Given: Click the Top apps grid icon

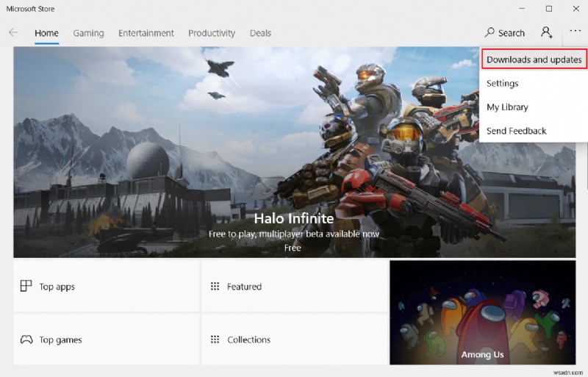Looking at the screenshot, I should pyautogui.click(x=26, y=286).
